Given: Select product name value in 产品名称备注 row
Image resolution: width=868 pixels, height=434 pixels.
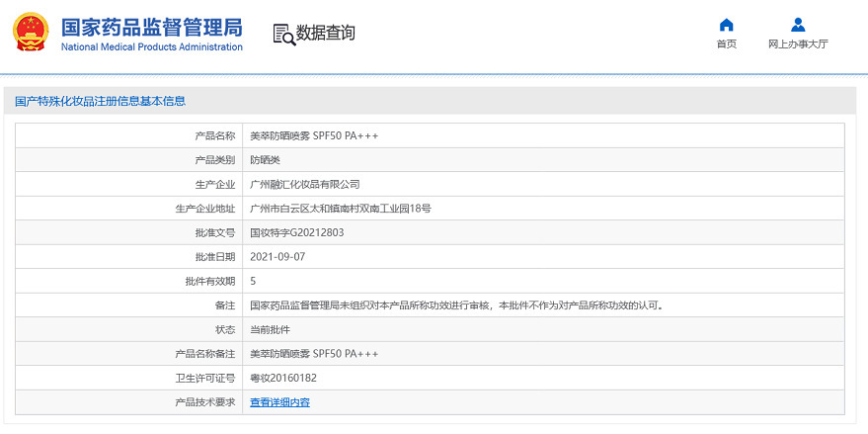Looking at the screenshot, I should (x=314, y=354).
